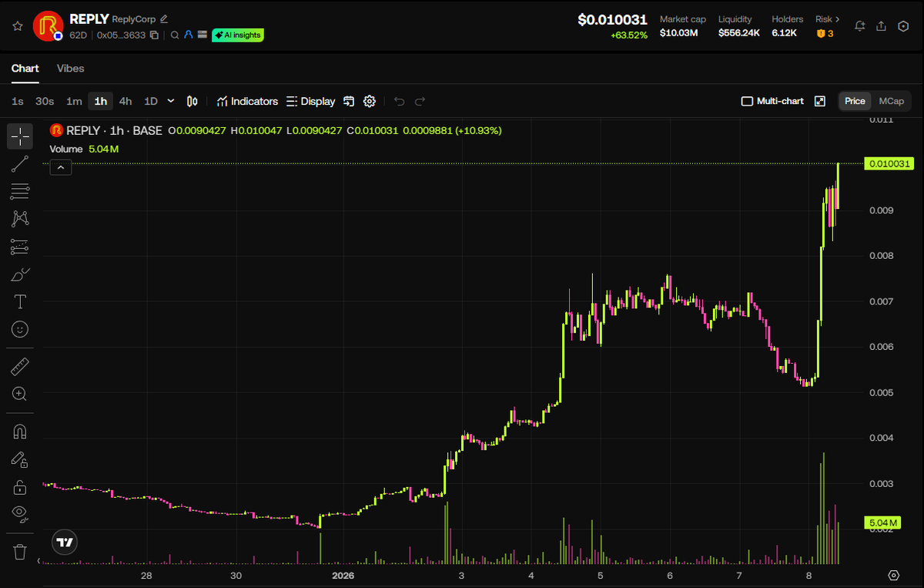
Task: Click the Volume indicator legend
Action: point(84,149)
